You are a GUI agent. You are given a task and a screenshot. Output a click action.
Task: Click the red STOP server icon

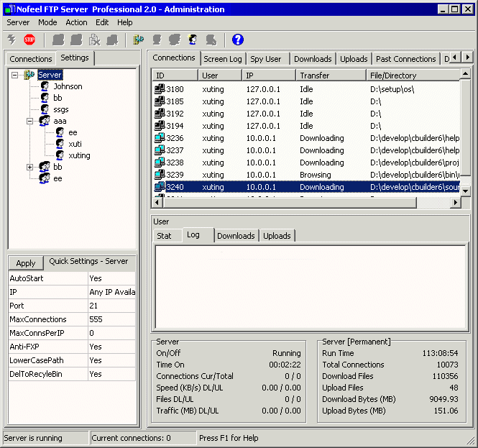[x=29, y=40]
